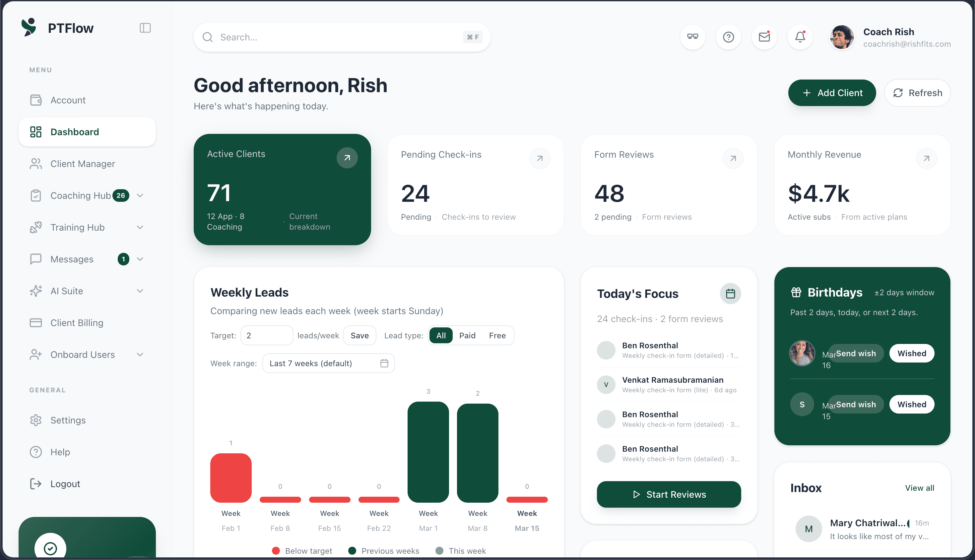Click the Week Mar 1 green bar

428,452
